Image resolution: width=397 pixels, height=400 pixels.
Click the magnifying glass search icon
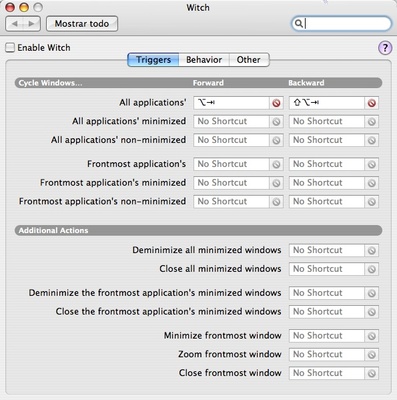[299, 24]
